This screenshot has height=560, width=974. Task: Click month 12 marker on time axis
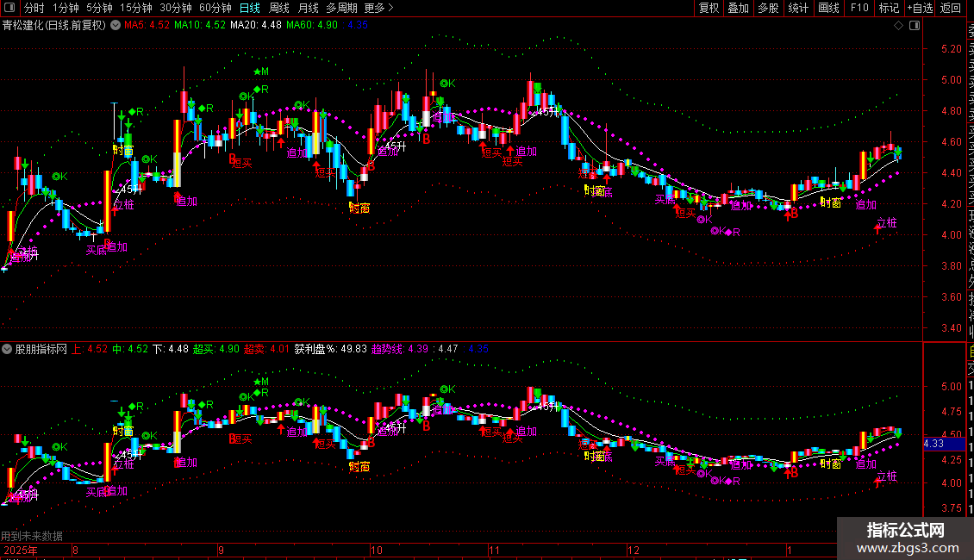pyautogui.click(x=633, y=550)
